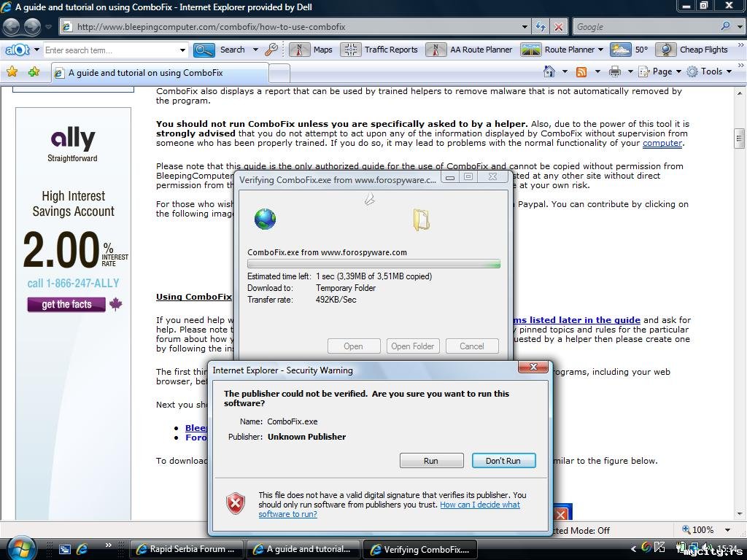Open Maps from the AOL toolbar
747x560 pixels.
(311, 50)
